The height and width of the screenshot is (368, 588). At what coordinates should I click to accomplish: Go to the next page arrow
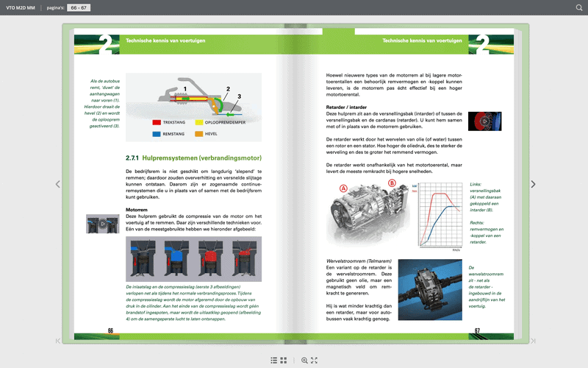click(x=534, y=184)
